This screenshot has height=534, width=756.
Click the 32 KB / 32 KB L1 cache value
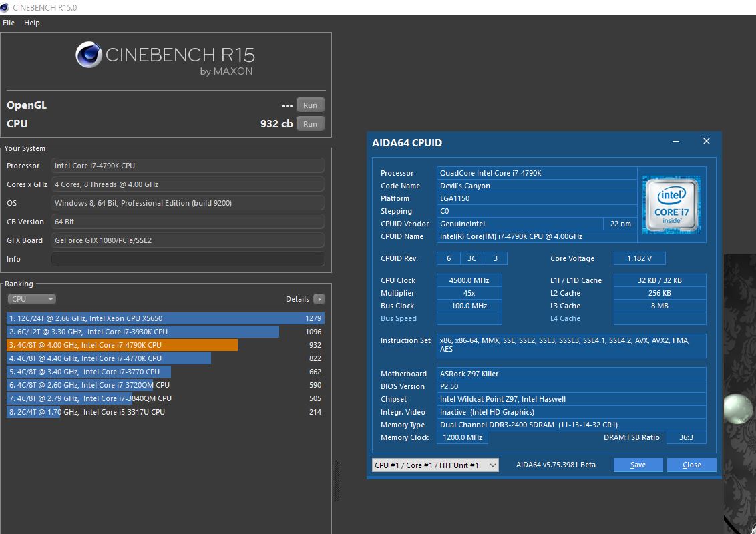(x=660, y=280)
